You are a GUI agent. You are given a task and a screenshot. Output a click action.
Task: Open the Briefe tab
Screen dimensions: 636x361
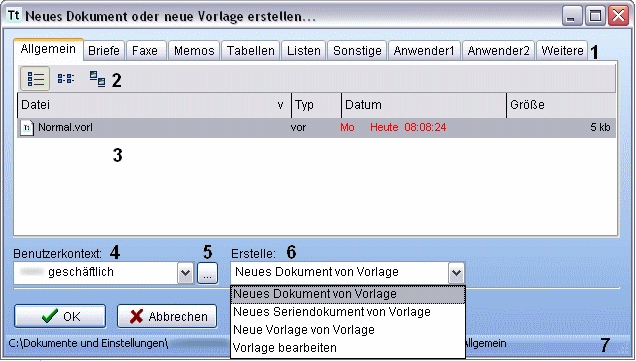(x=104, y=51)
